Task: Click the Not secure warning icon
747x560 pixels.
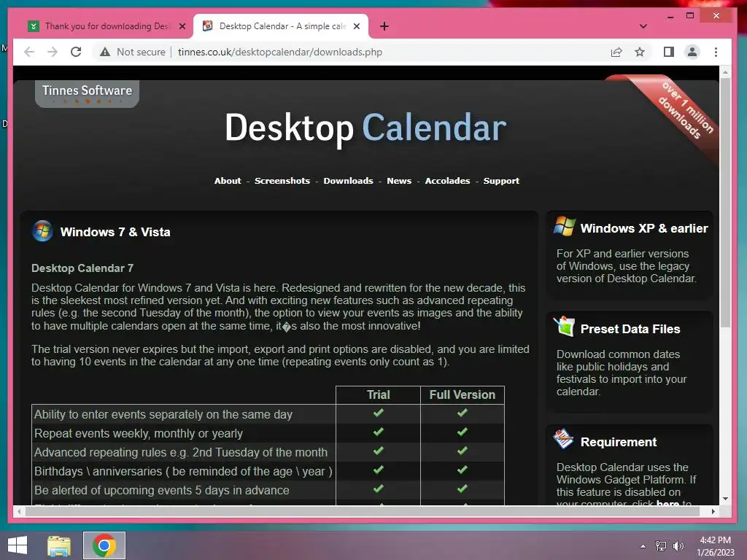Action: click(x=105, y=52)
